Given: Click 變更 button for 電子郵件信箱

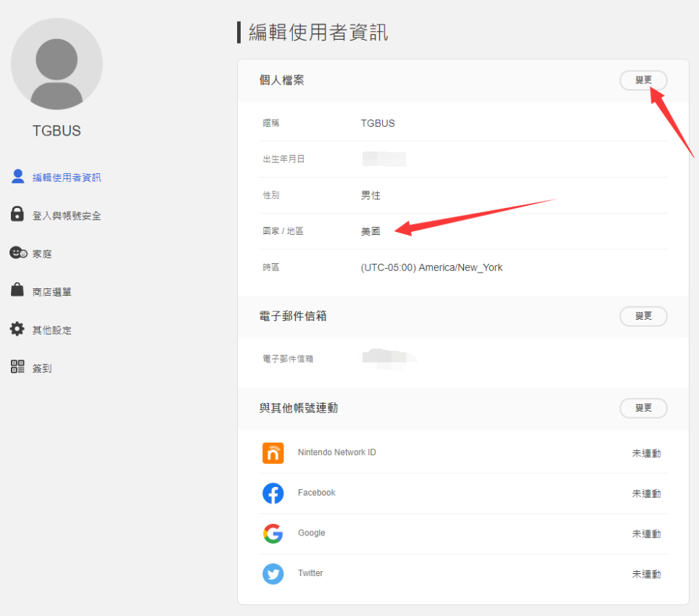Looking at the screenshot, I should coord(643,316).
